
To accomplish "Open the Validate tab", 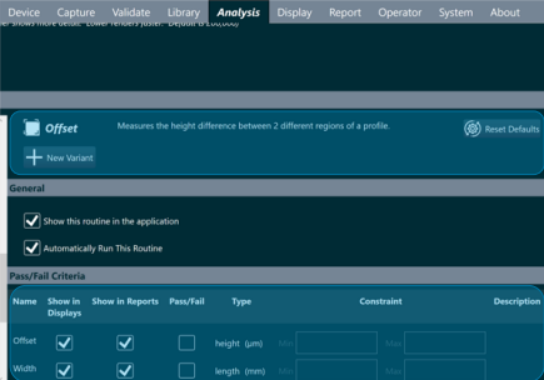I will (x=131, y=12).
